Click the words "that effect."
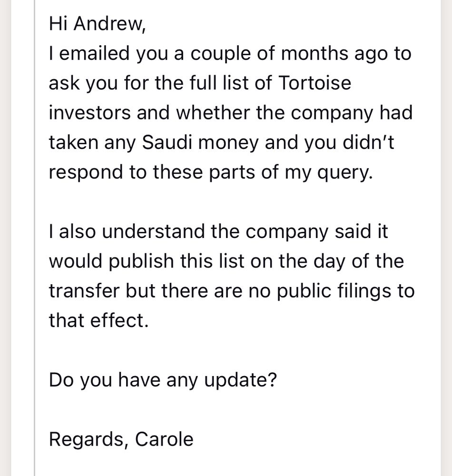Viewport: 452px width, 476px height. (x=99, y=321)
